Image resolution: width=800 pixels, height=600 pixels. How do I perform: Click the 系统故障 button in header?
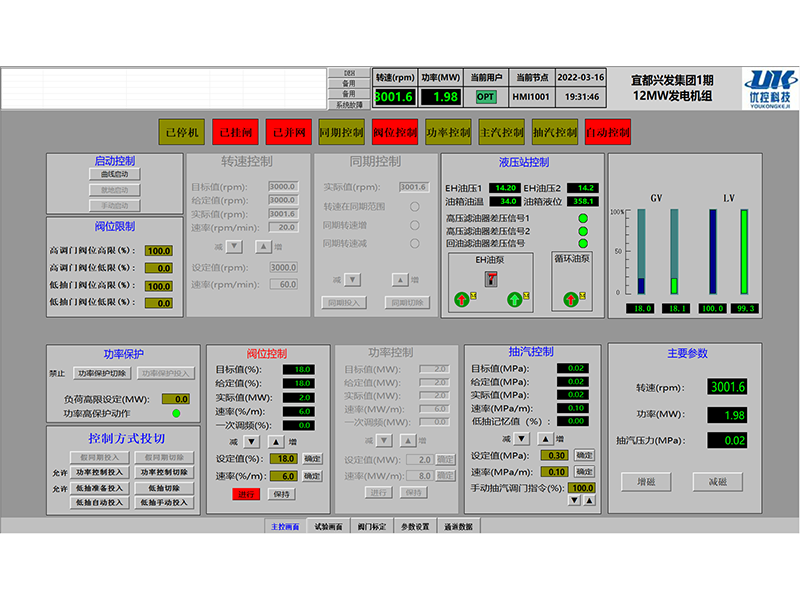tap(349, 105)
